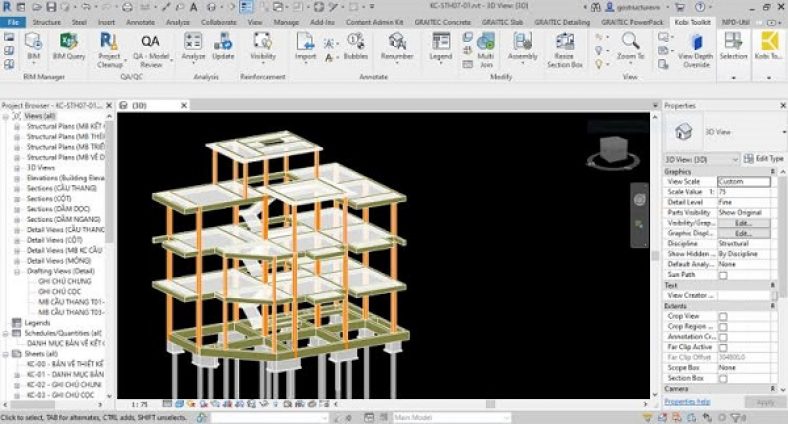Switch to the Annotate tab
Viewport: 788px width, 424px height.
click(140, 22)
